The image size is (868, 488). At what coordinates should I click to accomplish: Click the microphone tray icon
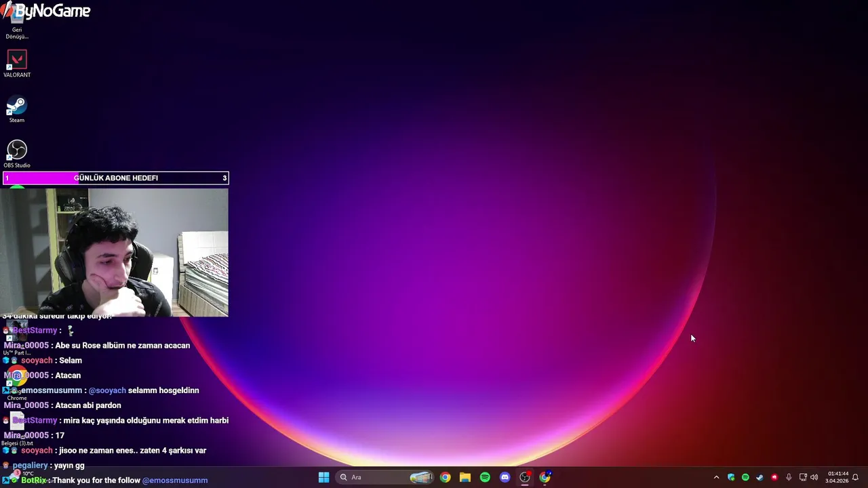pyautogui.click(x=789, y=477)
